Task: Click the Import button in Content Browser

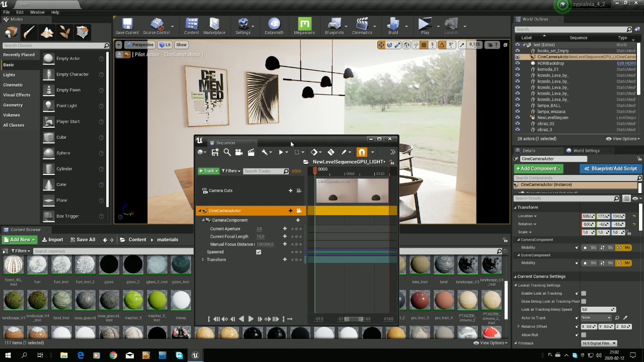Action: [x=53, y=240]
